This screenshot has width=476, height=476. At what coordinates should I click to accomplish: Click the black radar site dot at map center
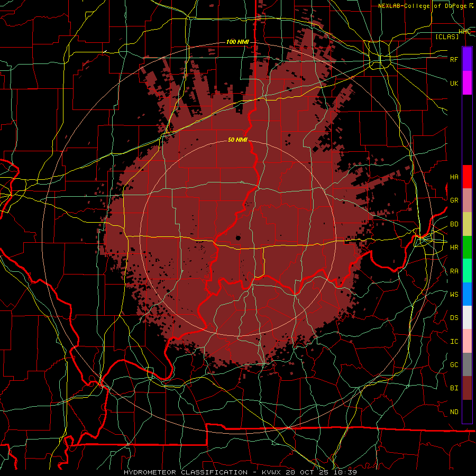pos(239,237)
